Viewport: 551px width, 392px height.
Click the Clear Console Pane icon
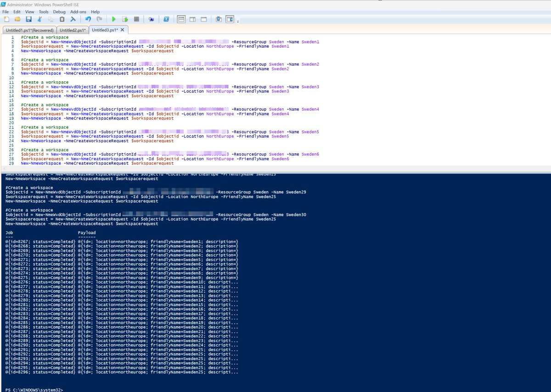pos(73,19)
